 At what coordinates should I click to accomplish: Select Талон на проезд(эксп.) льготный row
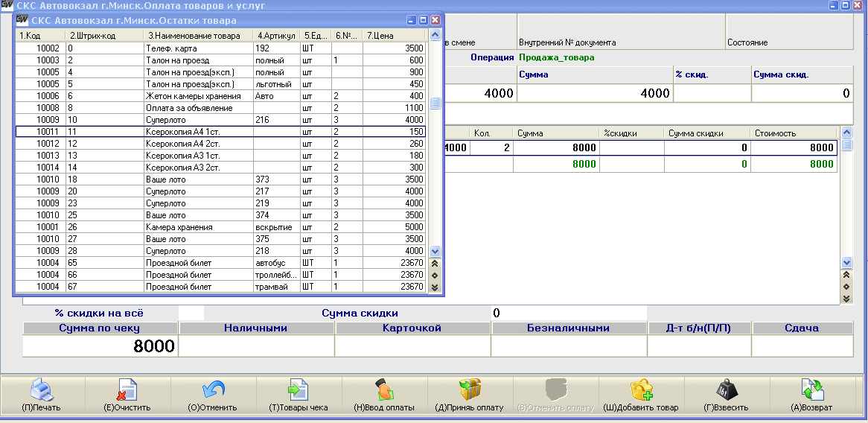(x=220, y=84)
